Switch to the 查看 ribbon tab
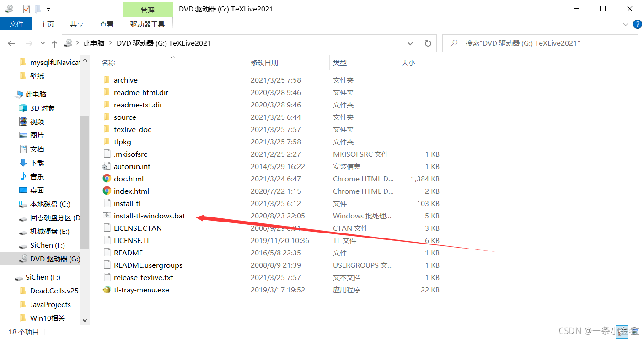 107,24
